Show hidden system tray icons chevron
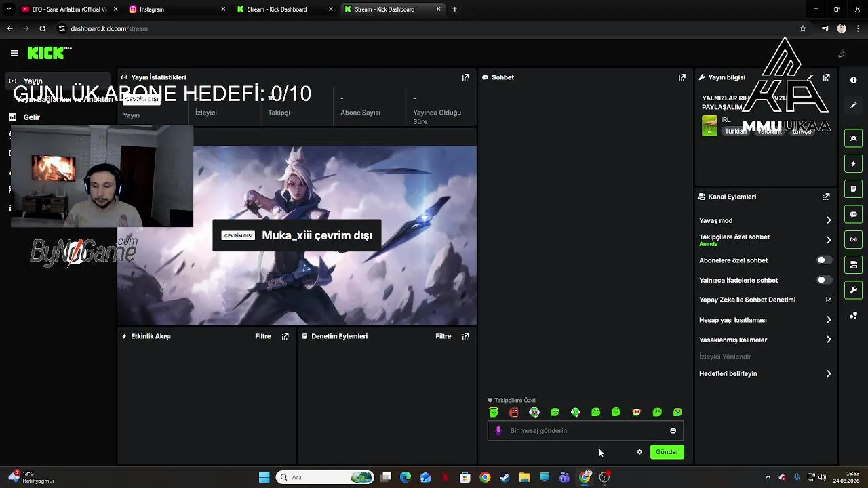The height and width of the screenshot is (488, 868). click(768, 477)
